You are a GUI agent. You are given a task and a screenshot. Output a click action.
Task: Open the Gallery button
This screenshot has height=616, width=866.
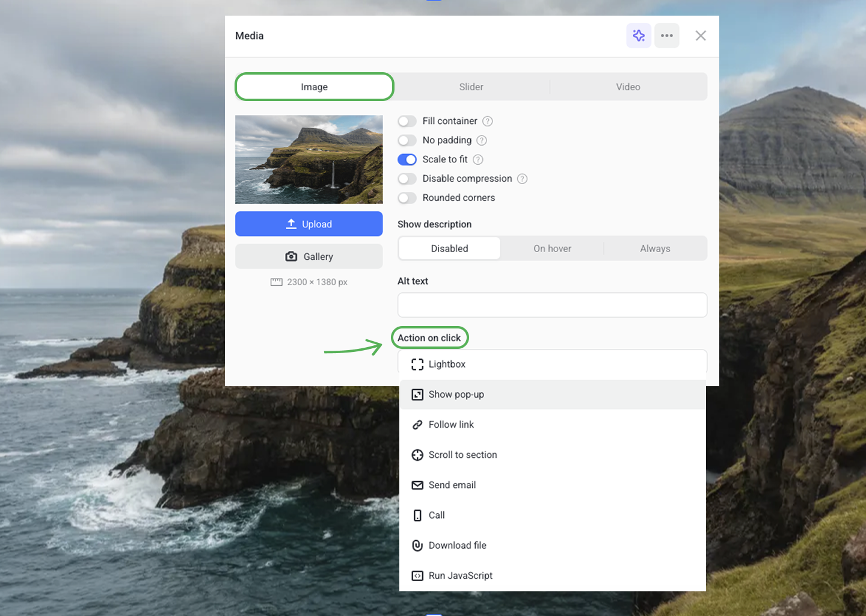point(309,256)
